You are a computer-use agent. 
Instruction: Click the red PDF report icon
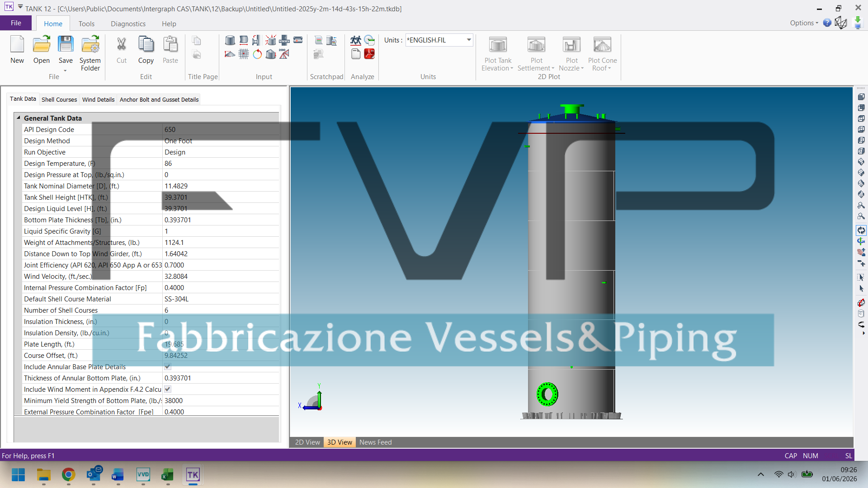(369, 54)
